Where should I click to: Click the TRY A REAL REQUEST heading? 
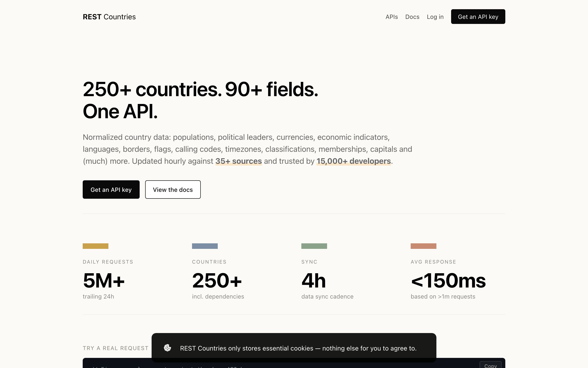[115, 348]
